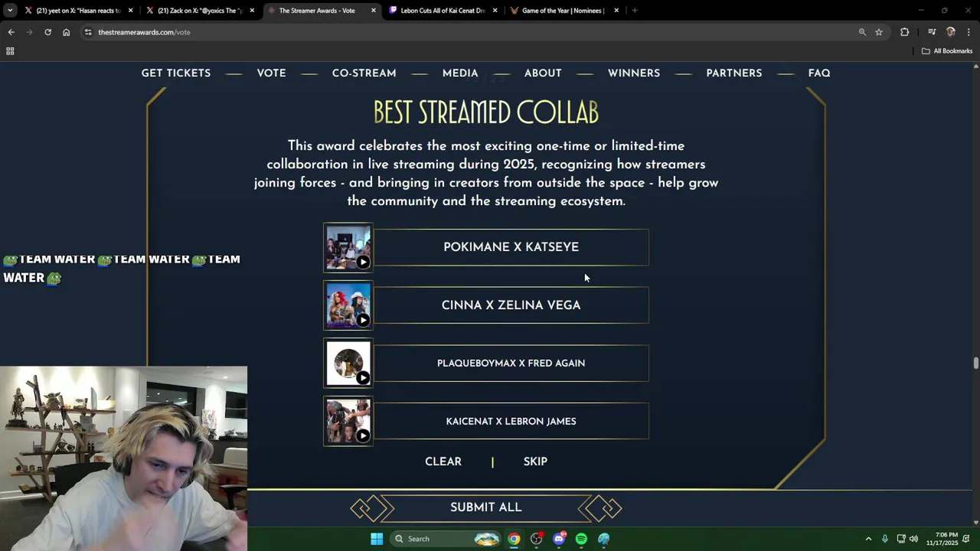Open the Chrome profile avatar
The image size is (980, 551).
click(x=951, y=32)
